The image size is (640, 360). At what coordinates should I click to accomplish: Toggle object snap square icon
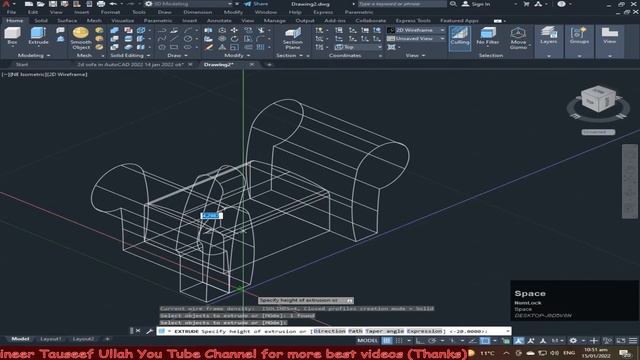484,340
